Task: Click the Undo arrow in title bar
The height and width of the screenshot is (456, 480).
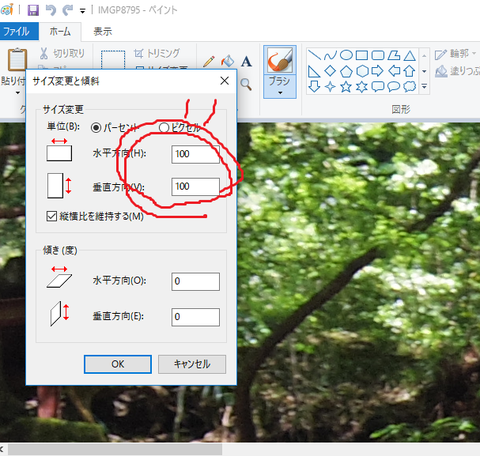Action: [x=51, y=10]
